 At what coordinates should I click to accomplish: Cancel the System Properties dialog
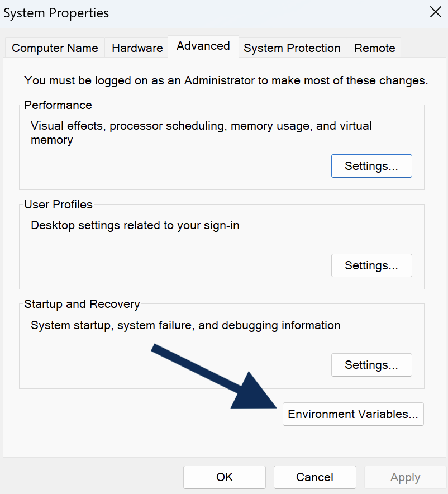click(315, 477)
